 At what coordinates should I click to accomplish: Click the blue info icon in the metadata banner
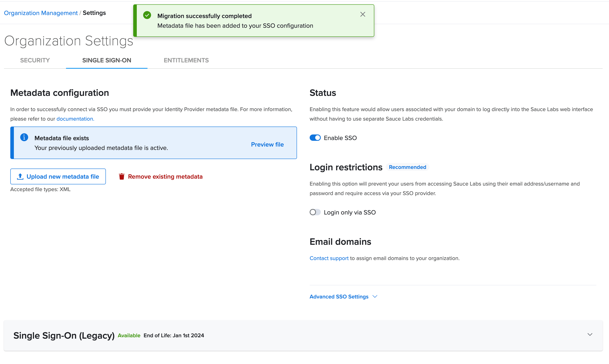[24, 137]
